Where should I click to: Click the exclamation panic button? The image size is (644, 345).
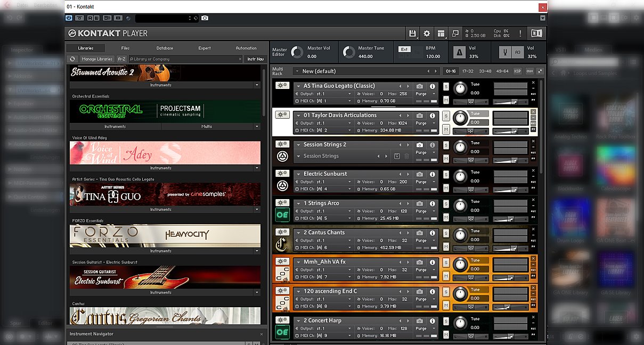[520, 34]
